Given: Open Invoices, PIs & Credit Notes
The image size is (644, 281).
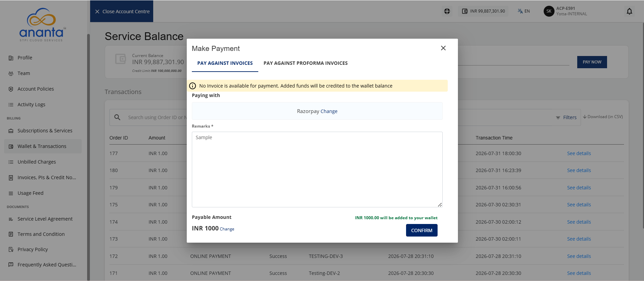Looking at the screenshot, I should click(x=43, y=177).
